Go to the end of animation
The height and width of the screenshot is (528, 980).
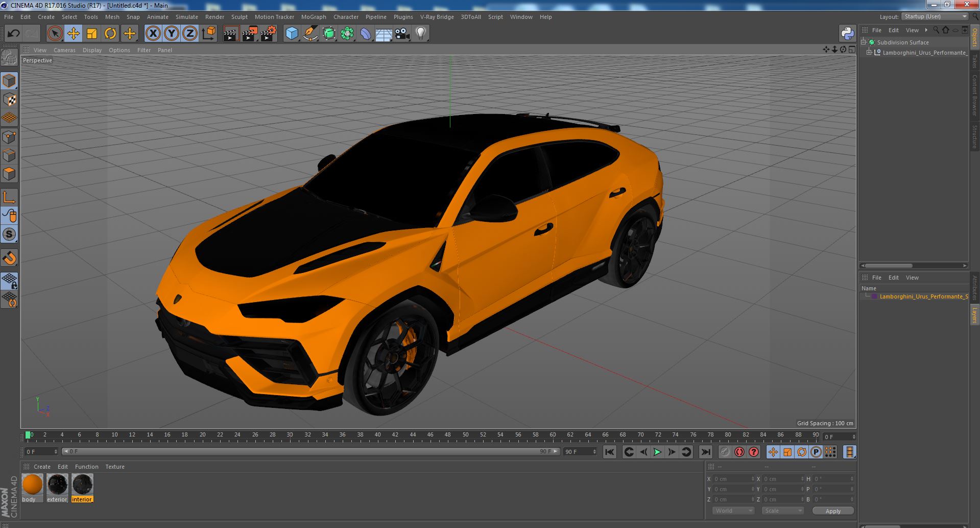pos(706,452)
